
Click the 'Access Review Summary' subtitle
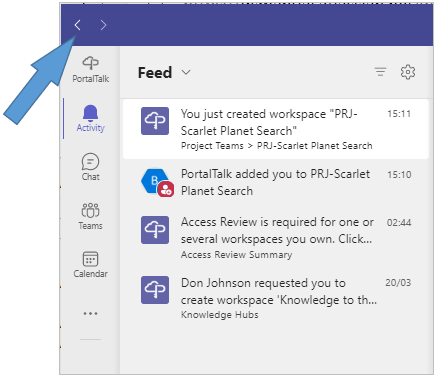[237, 255]
